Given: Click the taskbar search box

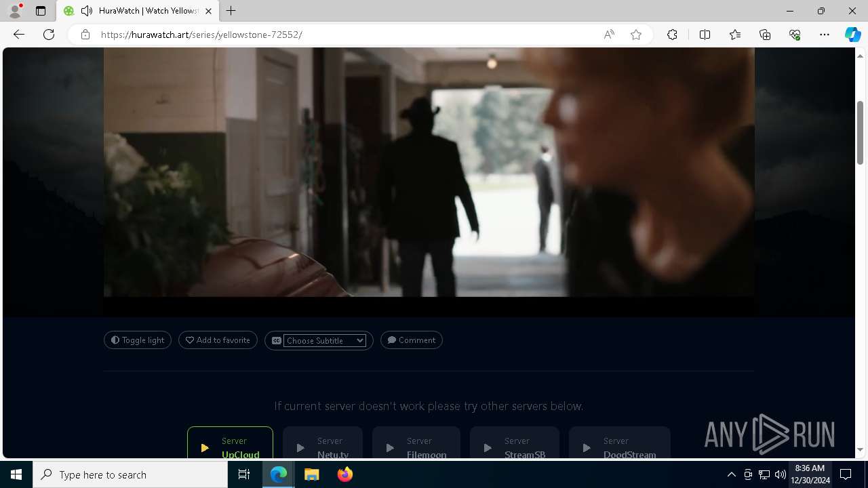Looking at the screenshot, I should 130,474.
